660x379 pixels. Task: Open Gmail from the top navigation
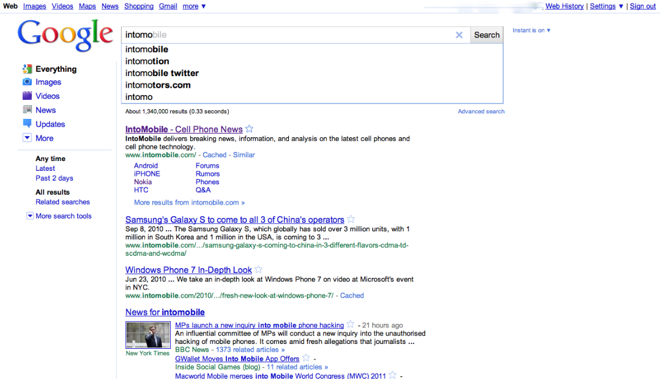pyautogui.click(x=168, y=6)
